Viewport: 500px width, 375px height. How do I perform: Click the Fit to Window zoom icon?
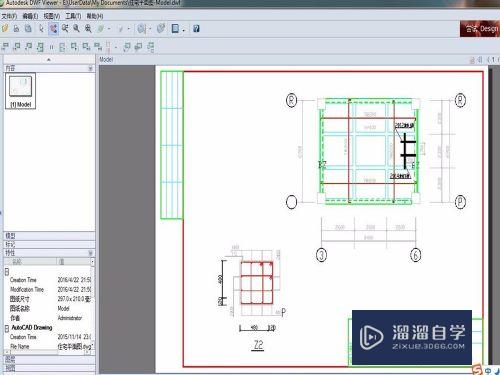coord(88,29)
